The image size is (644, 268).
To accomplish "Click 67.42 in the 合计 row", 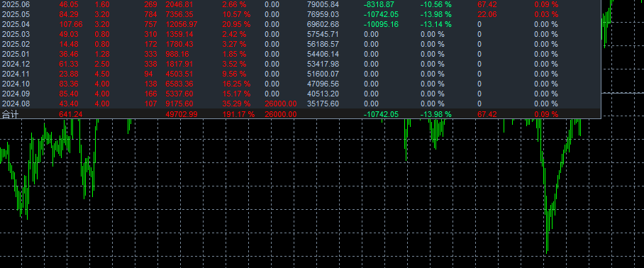I will [487, 114].
